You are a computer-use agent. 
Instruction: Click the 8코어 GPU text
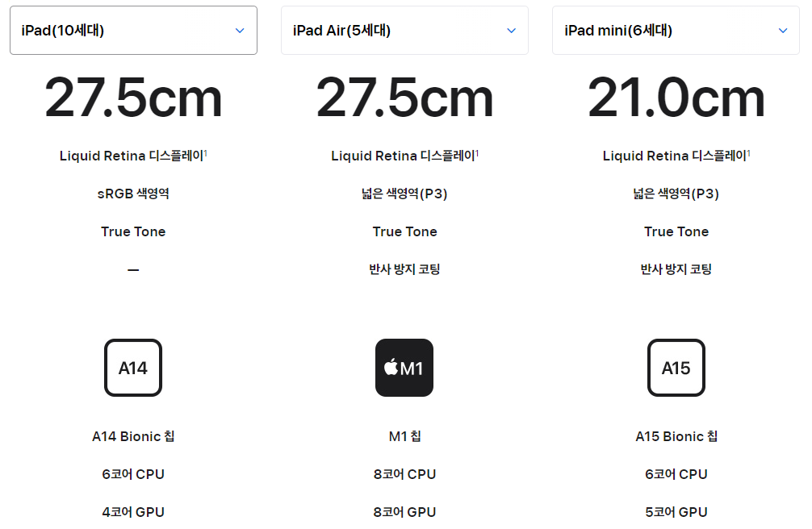(x=404, y=512)
